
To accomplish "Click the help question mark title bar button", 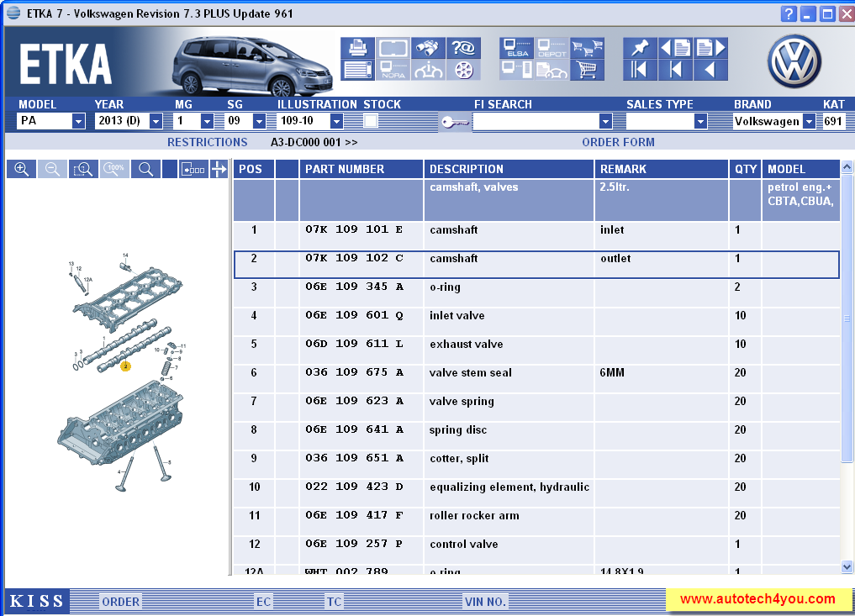I will [x=789, y=14].
